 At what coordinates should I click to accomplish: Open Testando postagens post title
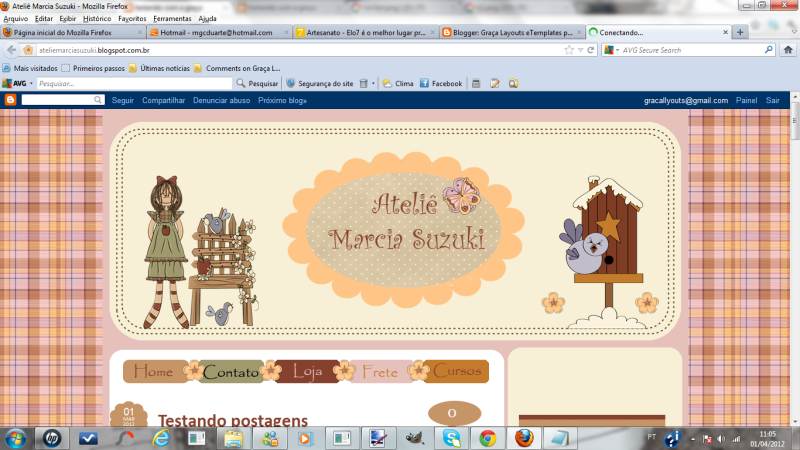tap(233, 420)
